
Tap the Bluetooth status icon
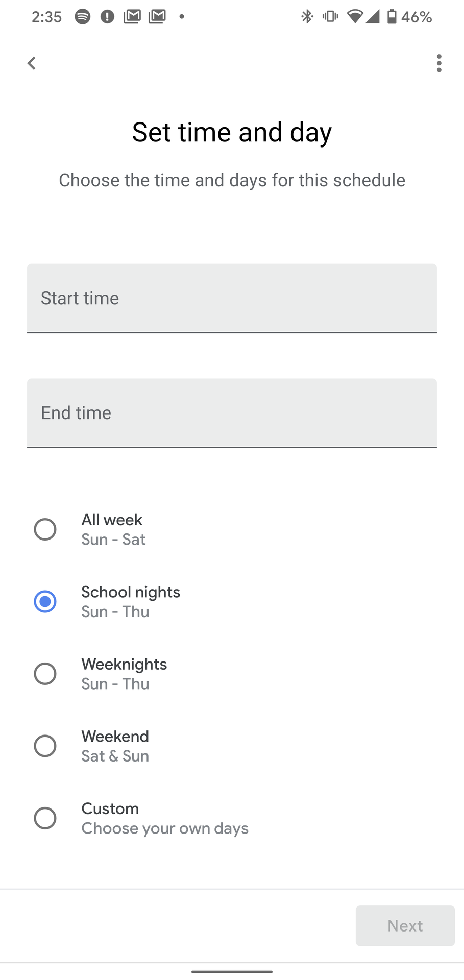[307, 17]
